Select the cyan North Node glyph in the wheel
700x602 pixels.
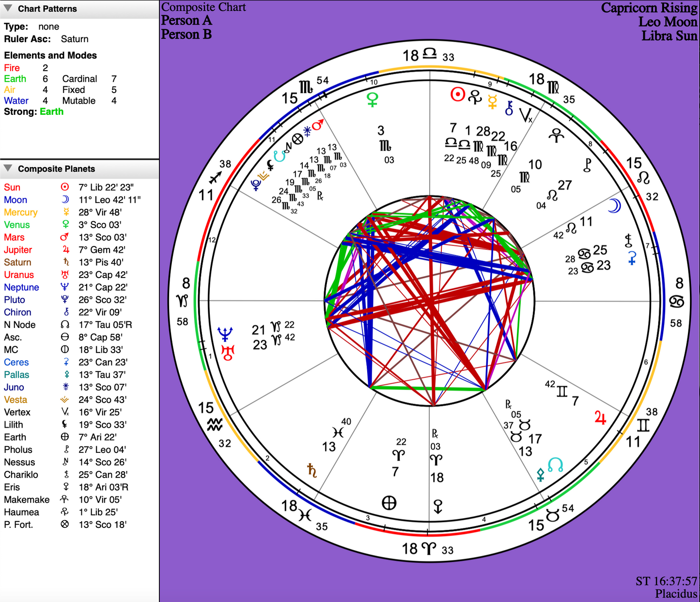coord(555,464)
